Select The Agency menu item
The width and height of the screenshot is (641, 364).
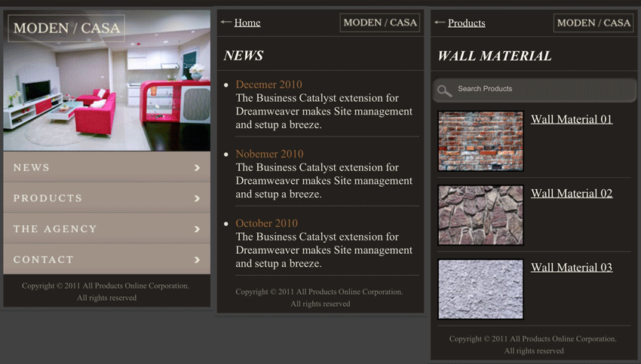[55, 229]
